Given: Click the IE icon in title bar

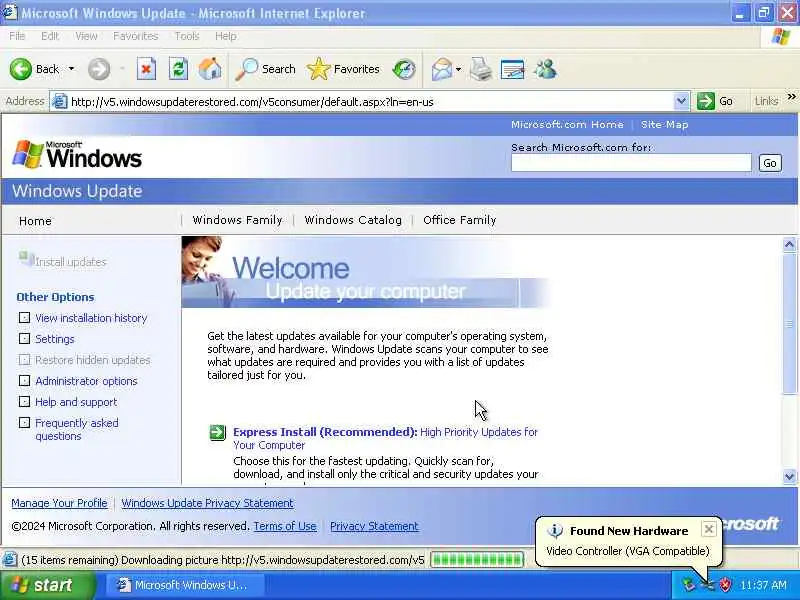Looking at the screenshot, I should [x=10, y=12].
